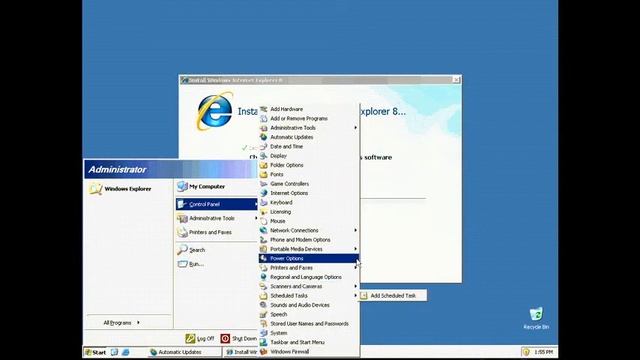Click the Windows Firewall icon
The width and height of the screenshot is (640, 360).
tap(264, 352)
